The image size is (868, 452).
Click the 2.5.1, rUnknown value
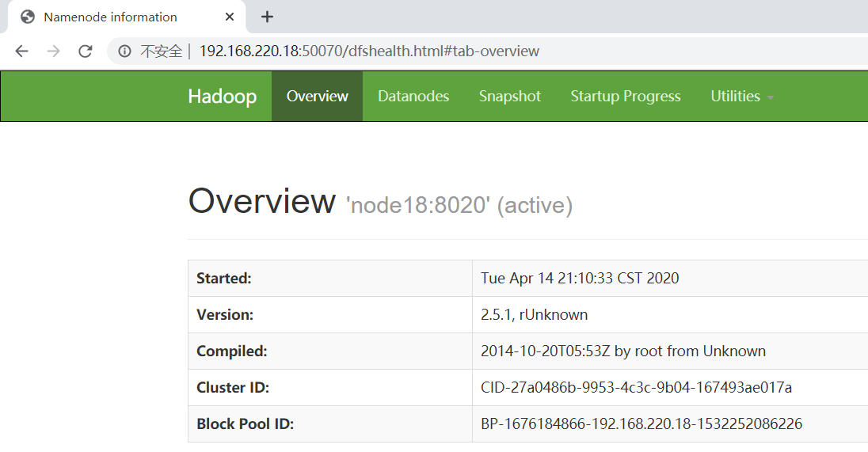coord(535,315)
